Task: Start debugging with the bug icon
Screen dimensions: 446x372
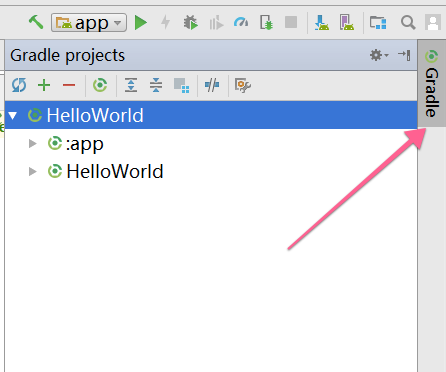Action: click(x=191, y=23)
